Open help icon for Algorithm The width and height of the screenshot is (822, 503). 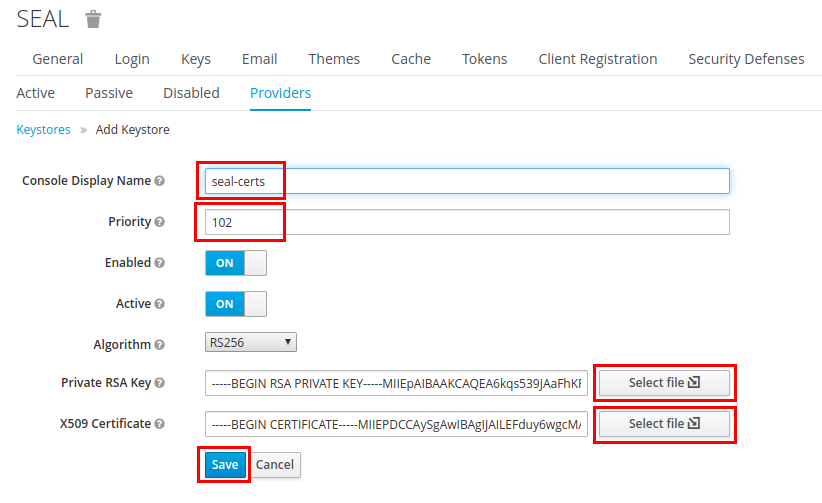[159, 345]
